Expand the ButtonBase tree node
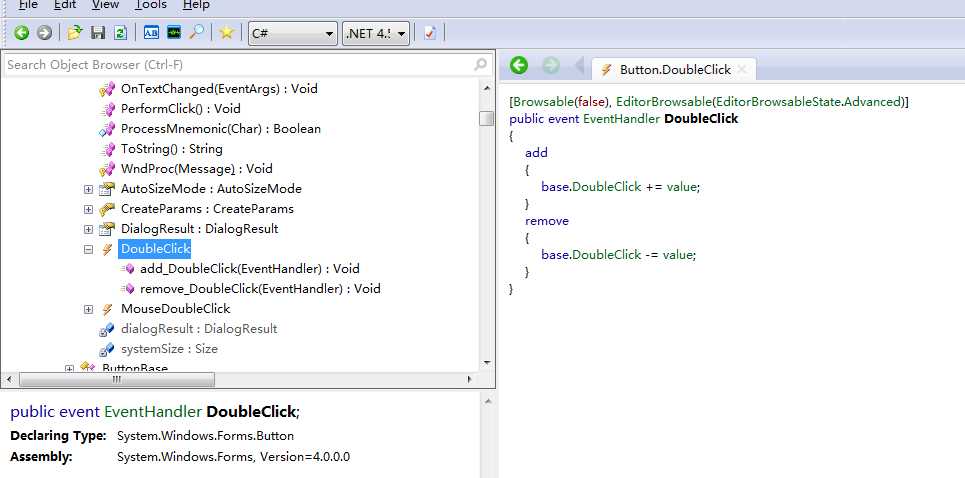This screenshot has height=478, width=965. 70,368
